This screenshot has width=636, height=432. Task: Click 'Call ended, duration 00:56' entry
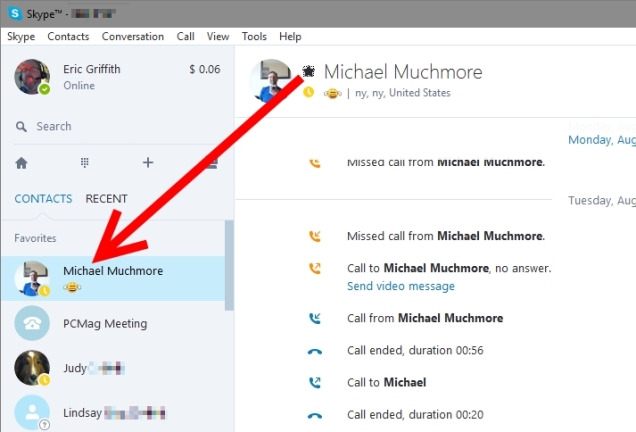click(x=415, y=350)
